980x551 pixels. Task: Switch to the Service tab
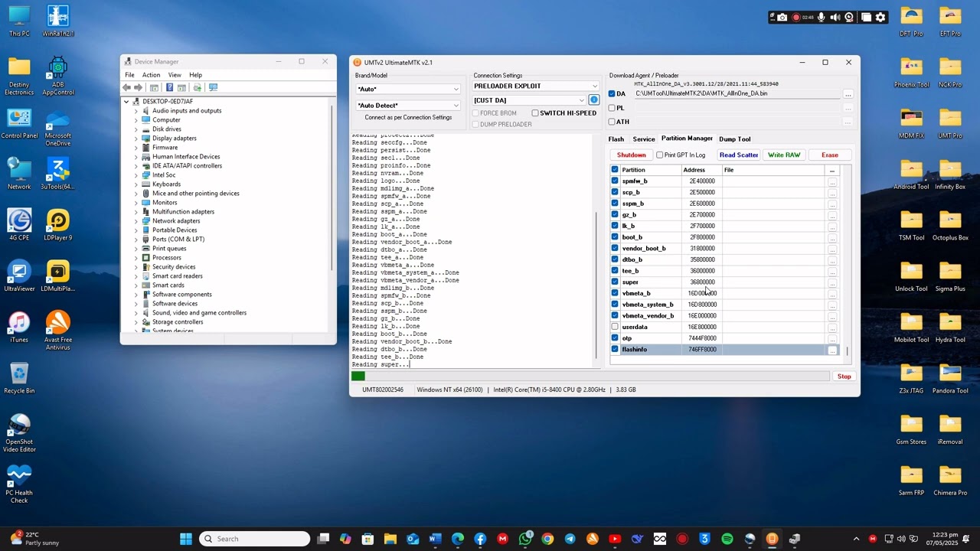[644, 139]
